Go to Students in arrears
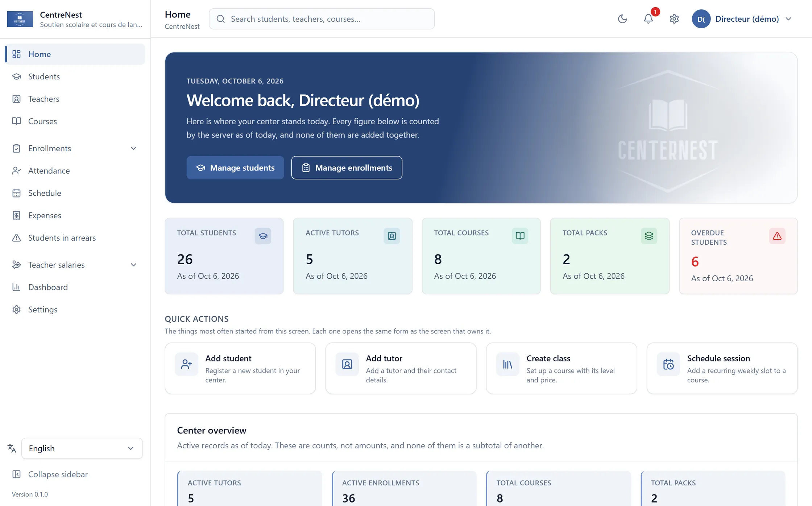This screenshot has height=506, width=812. tap(75, 238)
